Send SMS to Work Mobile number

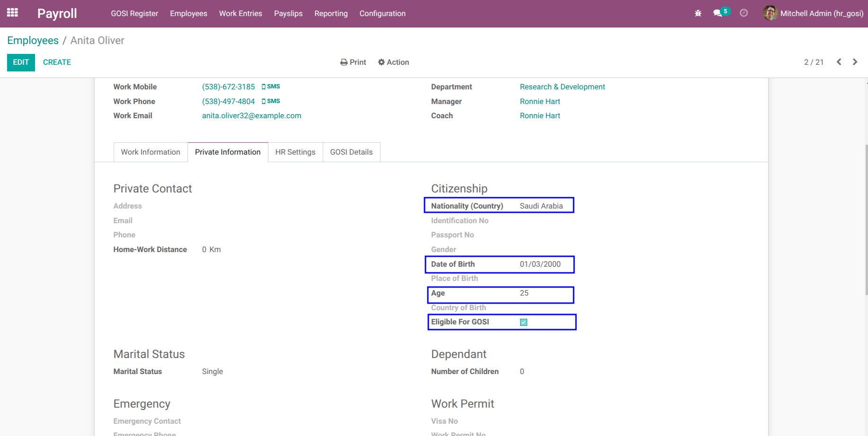pos(271,87)
